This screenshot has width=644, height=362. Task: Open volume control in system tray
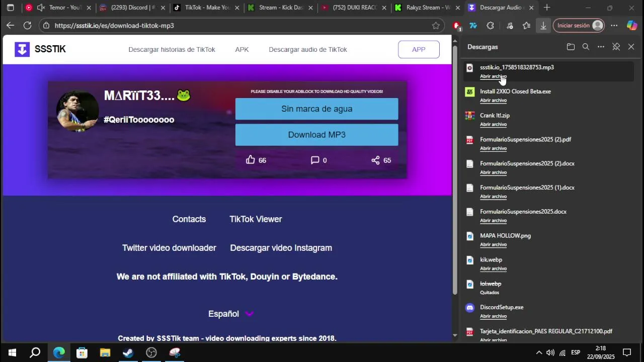click(550, 352)
